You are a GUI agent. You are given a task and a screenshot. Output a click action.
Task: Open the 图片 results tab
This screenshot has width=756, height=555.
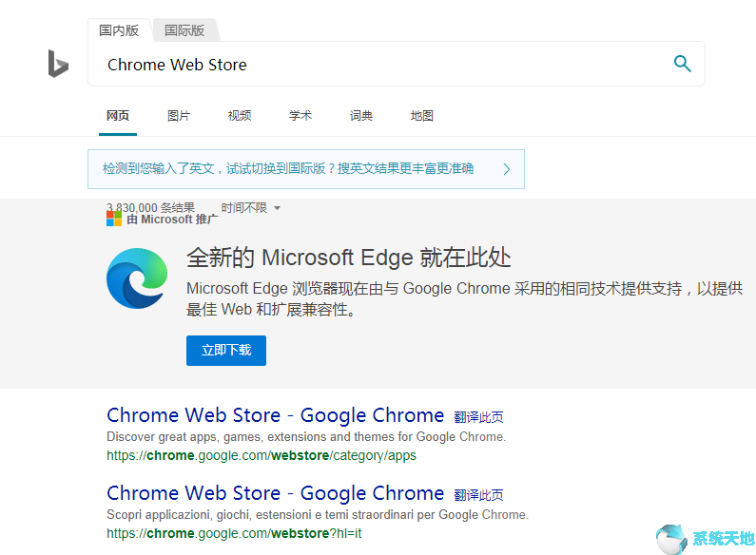point(179,116)
